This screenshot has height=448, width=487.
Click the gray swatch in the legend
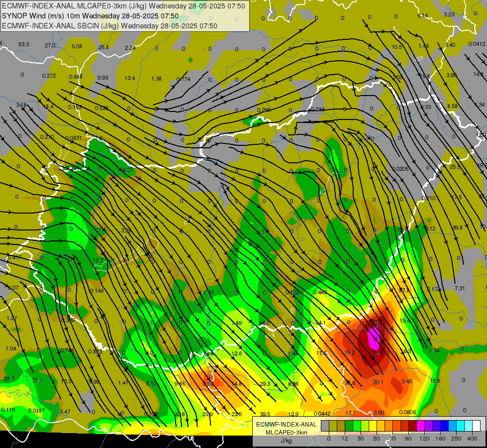click(325, 426)
